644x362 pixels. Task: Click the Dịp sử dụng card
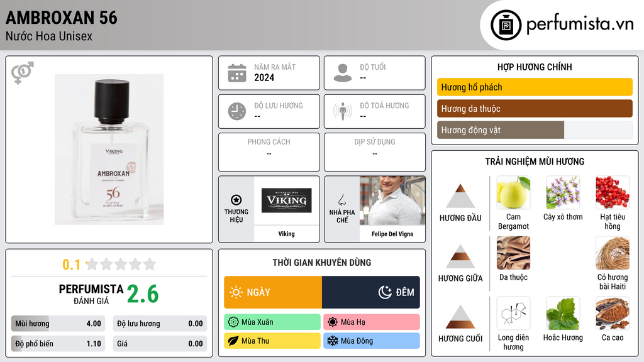(375, 152)
